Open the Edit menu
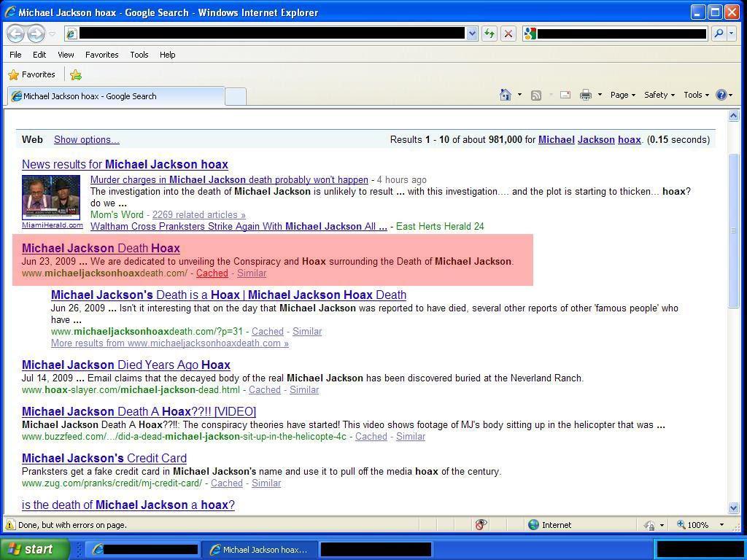Screen dimensions: 747x560 [39, 55]
